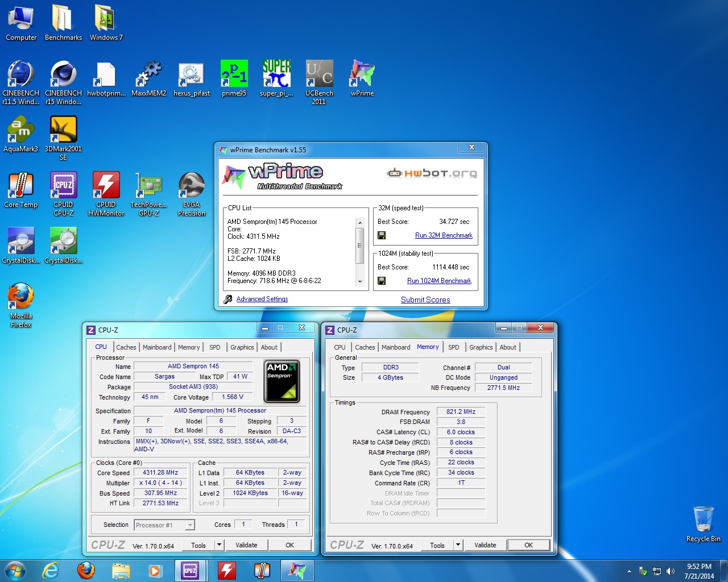Save the 1024M score floppy icon

(x=382, y=281)
